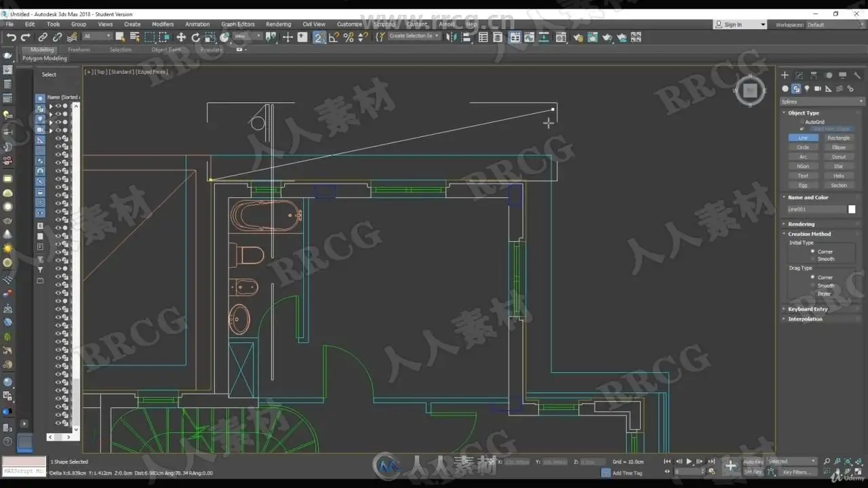The width and height of the screenshot is (868, 488).
Task: Activate the Select and Scale tool
Action: (210, 37)
